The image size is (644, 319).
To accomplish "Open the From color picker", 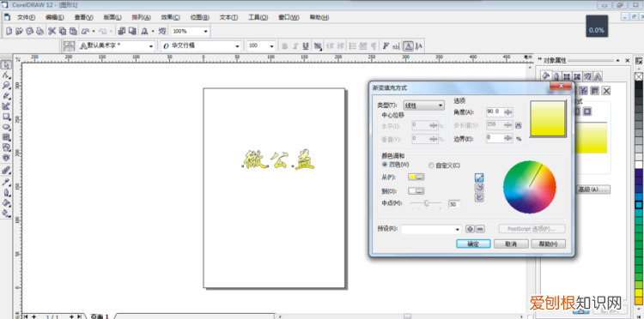I will (x=416, y=177).
